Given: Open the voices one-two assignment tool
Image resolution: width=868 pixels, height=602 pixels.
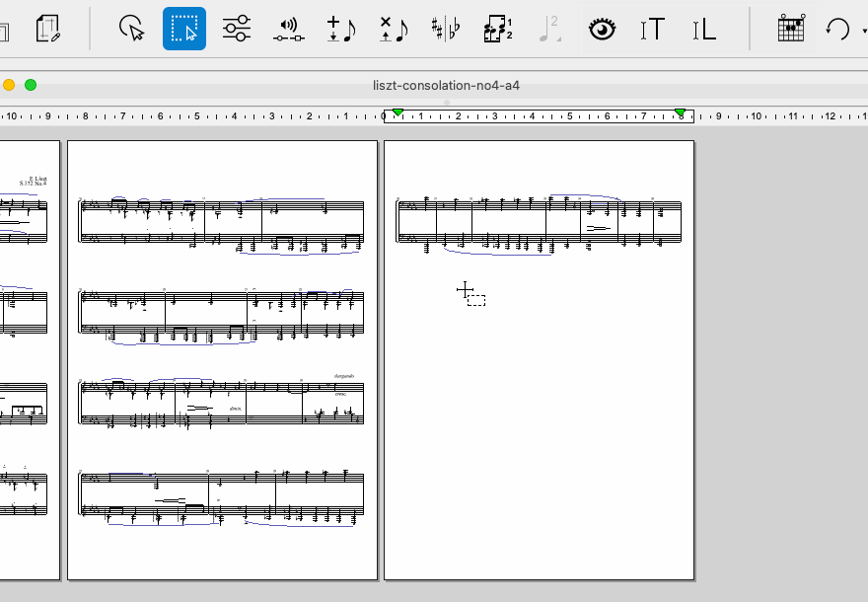Looking at the screenshot, I should 498,29.
